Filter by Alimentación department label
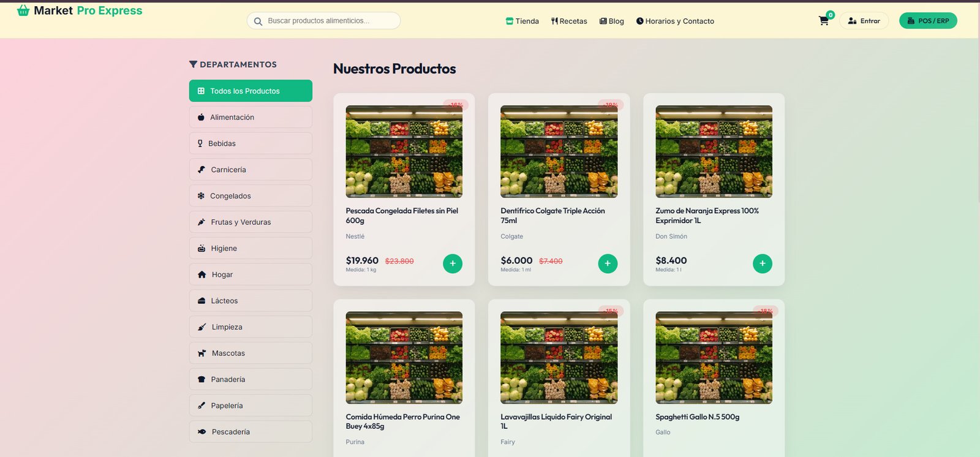980x457 pixels. click(x=232, y=117)
